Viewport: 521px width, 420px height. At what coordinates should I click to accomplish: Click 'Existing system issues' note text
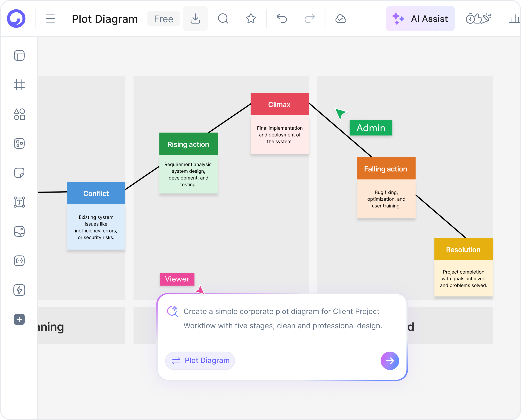(x=96, y=227)
